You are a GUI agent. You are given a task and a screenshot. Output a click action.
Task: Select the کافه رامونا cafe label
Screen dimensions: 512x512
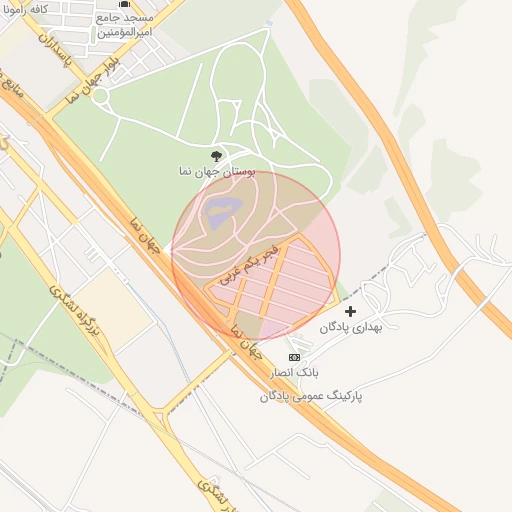[25, 10]
